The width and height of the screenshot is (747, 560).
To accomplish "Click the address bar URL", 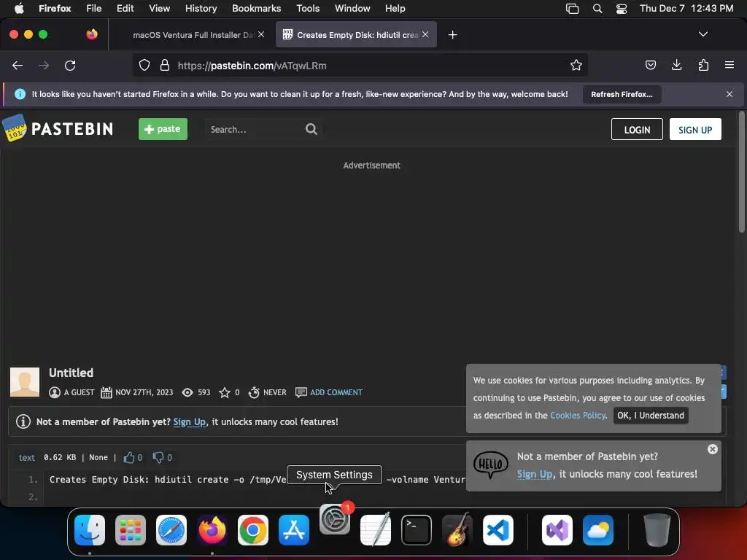I will 252,66.
